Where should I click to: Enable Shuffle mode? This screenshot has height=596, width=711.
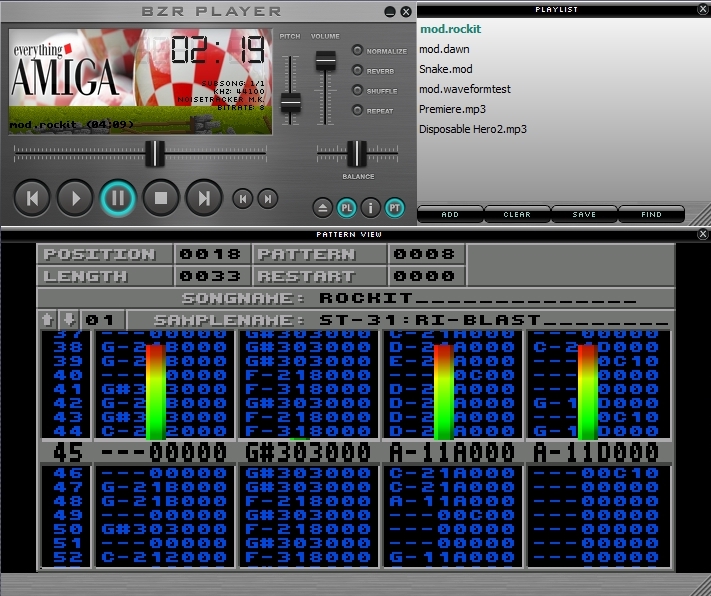pos(358,90)
